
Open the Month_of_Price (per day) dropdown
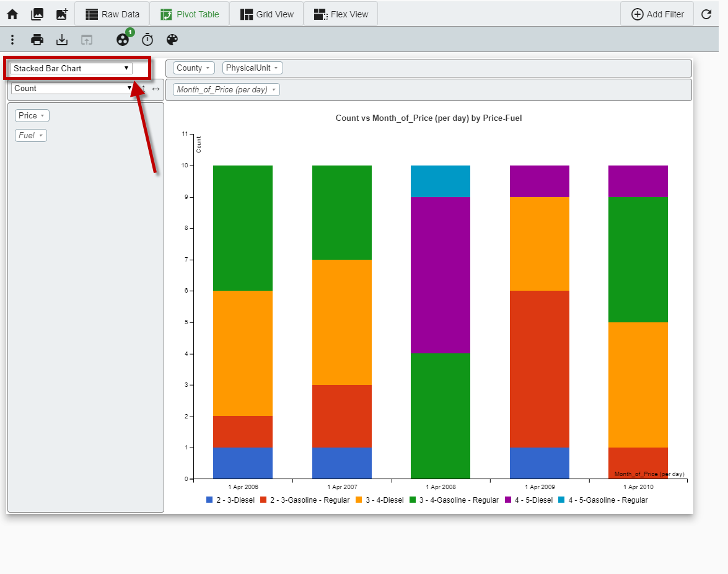point(226,89)
